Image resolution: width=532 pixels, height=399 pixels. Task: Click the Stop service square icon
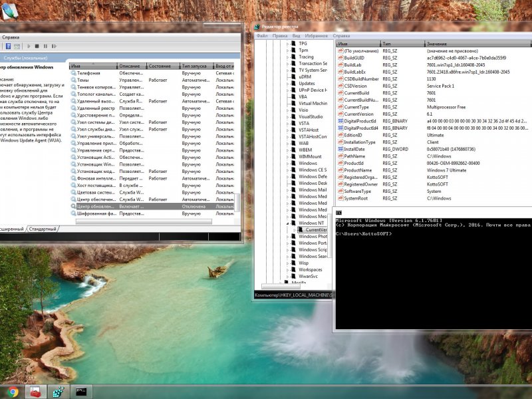(x=37, y=46)
